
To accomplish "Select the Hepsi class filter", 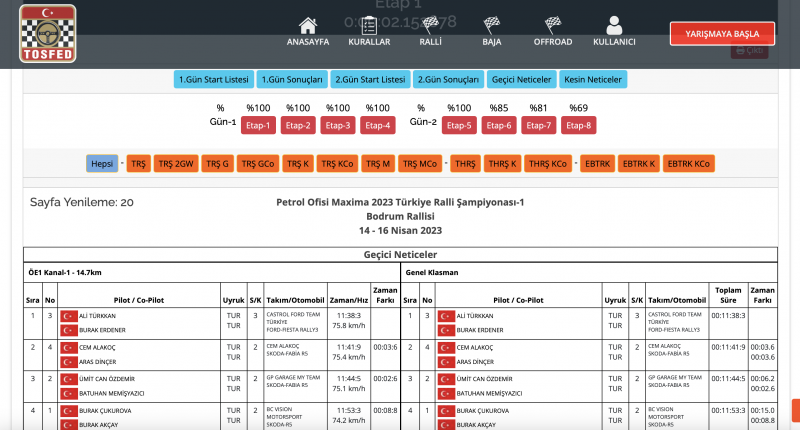I will 102,164.
